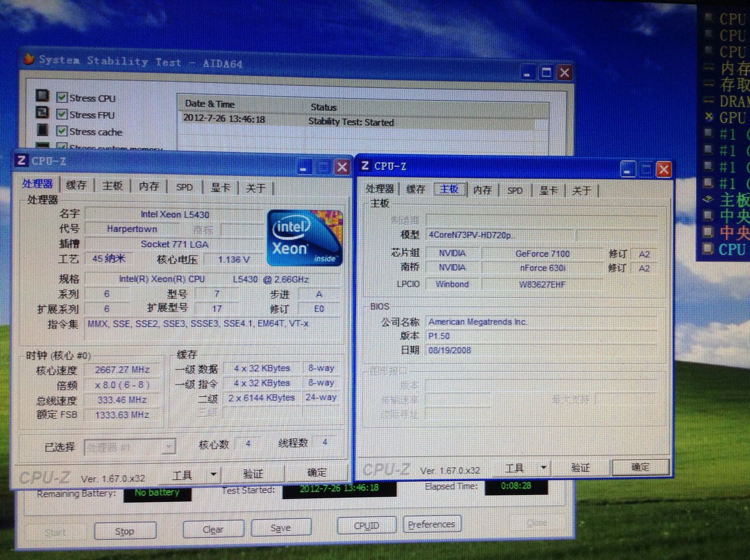Viewport: 750px width, 560px height.
Task: Click the chip icon beside red 中央 sidebar entry
Action: point(708,231)
